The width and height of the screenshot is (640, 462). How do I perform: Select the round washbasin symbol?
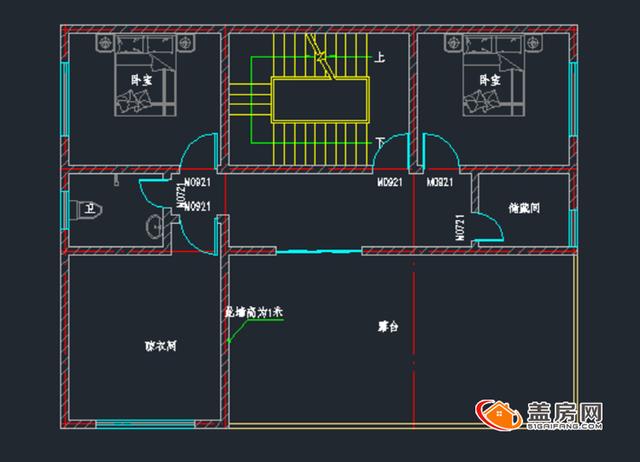[155, 226]
